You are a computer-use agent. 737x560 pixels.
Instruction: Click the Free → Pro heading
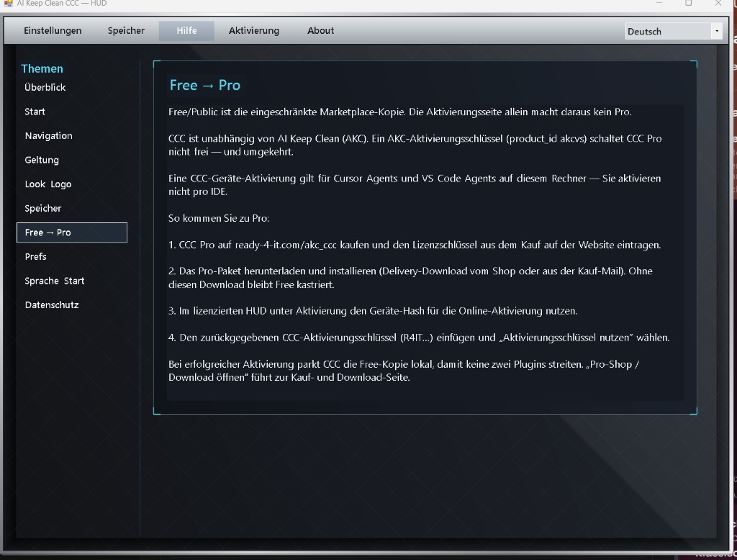coord(205,85)
